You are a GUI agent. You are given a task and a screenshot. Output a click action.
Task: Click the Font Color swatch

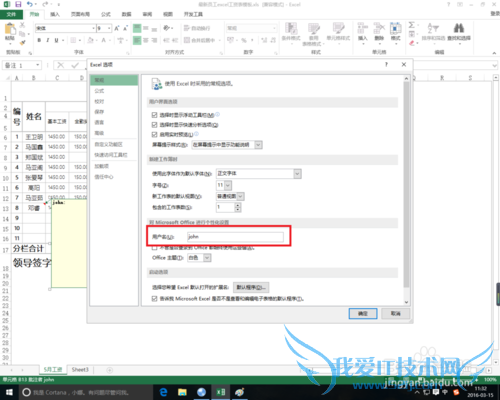tap(104, 40)
